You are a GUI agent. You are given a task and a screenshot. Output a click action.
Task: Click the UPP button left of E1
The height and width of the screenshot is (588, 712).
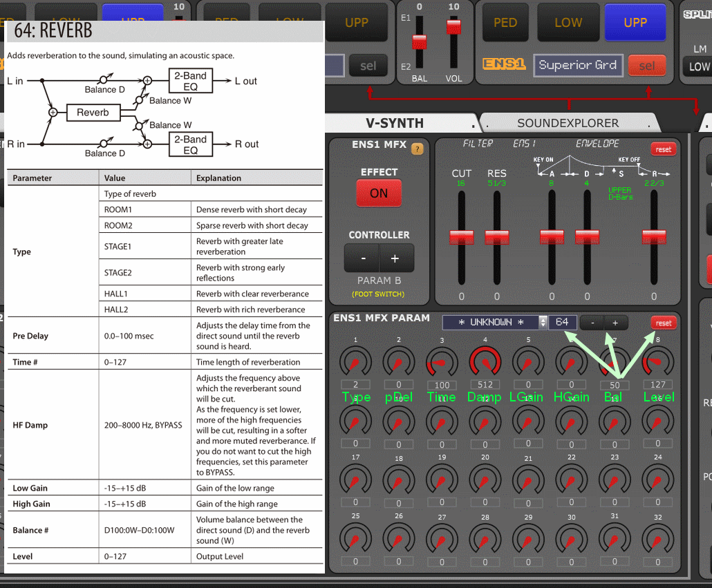tap(357, 22)
